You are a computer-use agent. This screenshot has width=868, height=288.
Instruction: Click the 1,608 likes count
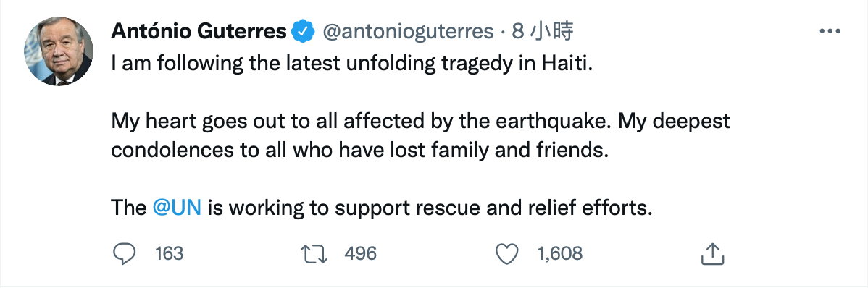[559, 254]
